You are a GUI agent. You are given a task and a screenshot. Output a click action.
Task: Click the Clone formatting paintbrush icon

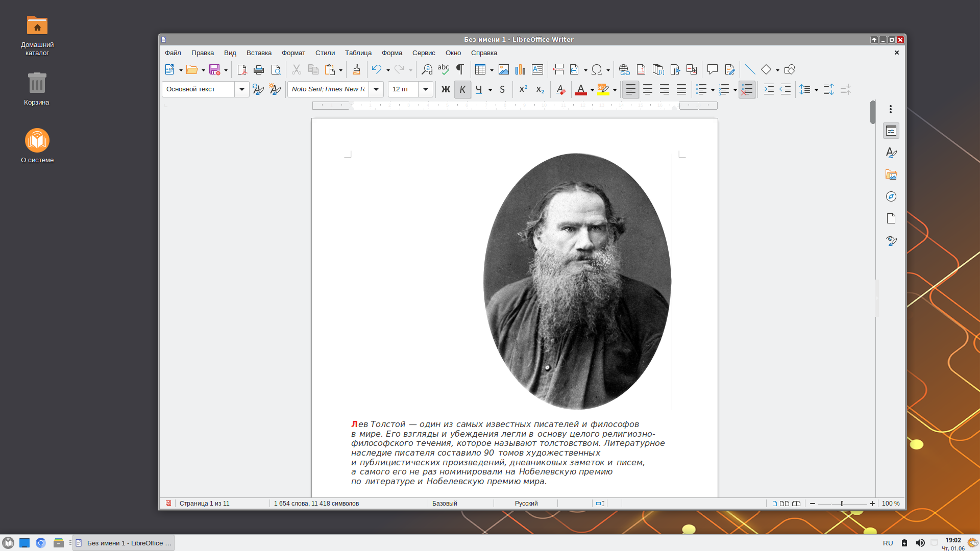click(x=356, y=70)
